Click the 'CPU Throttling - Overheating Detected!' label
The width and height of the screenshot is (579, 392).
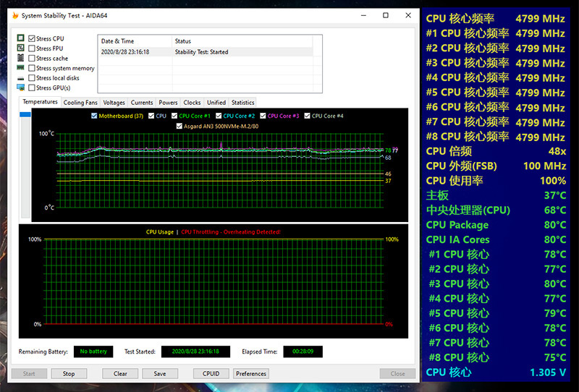point(231,232)
